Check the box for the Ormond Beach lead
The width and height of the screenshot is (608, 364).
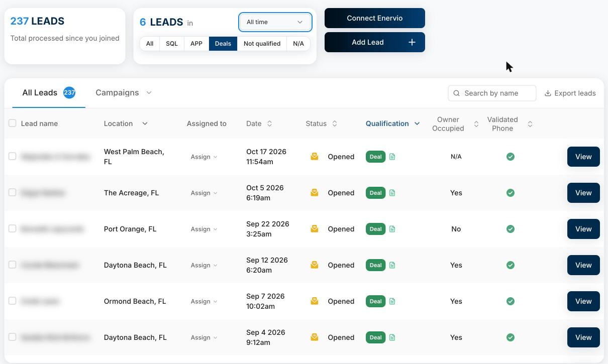click(x=13, y=301)
